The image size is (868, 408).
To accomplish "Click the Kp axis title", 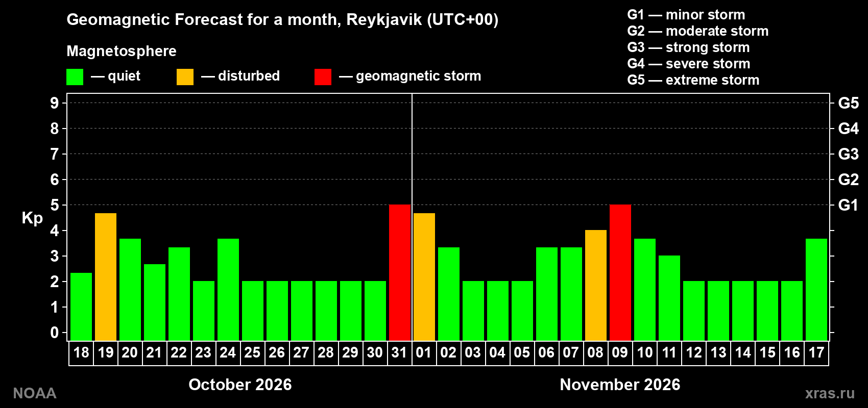I will point(32,218).
